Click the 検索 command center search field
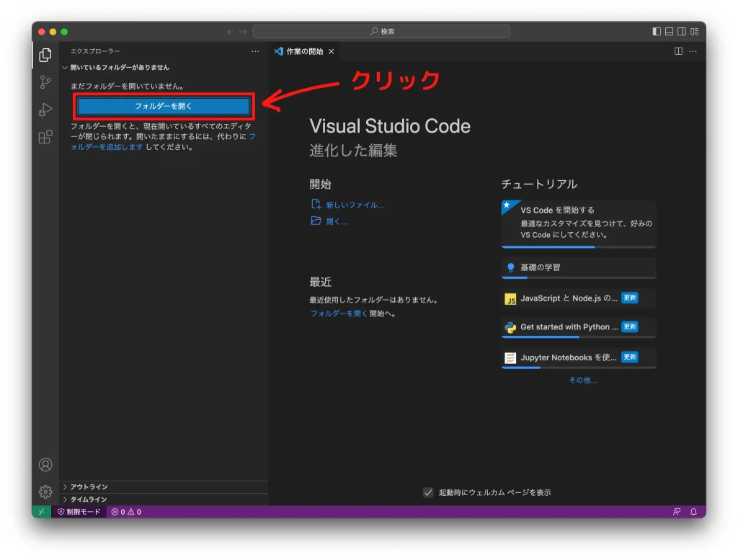This screenshot has height=560, width=738. tap(381, 32)
